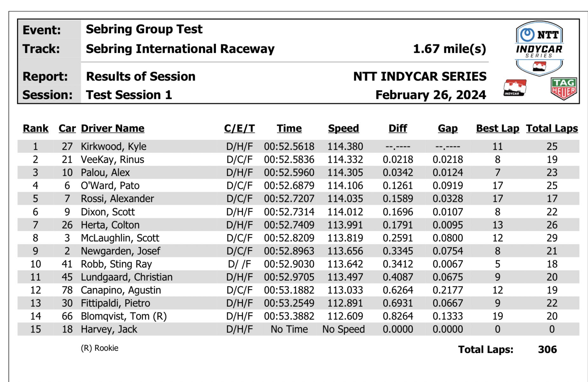Click the (R) Rookie legend note
The height and width of the screenshot is (382, 588).
99,348
